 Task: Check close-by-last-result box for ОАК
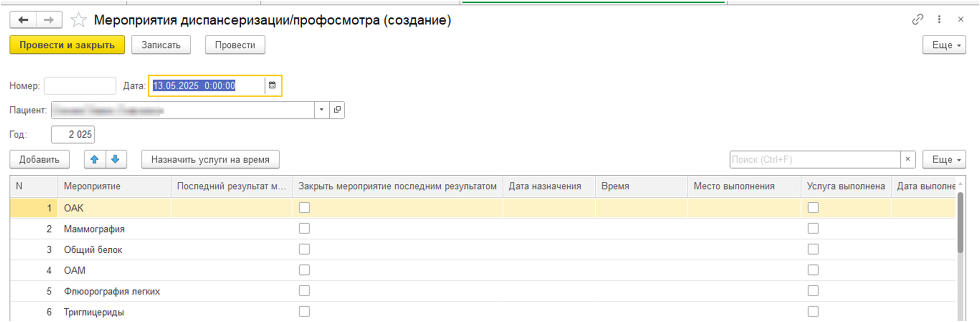point(304,208)
